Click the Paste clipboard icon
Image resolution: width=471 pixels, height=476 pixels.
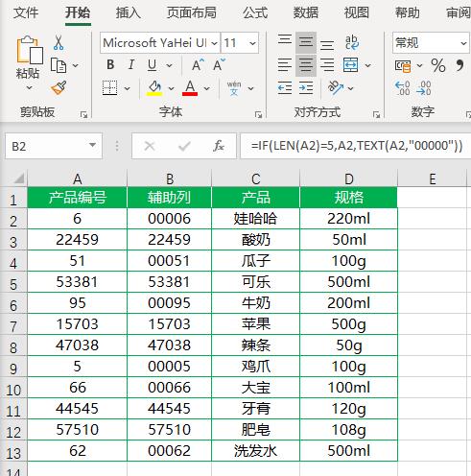(x=30, y=50)
